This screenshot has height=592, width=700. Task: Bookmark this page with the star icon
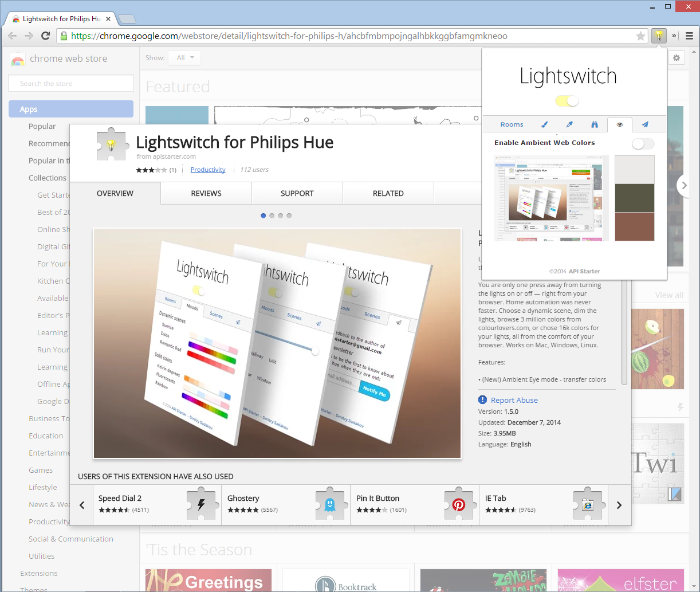(640, 36)
